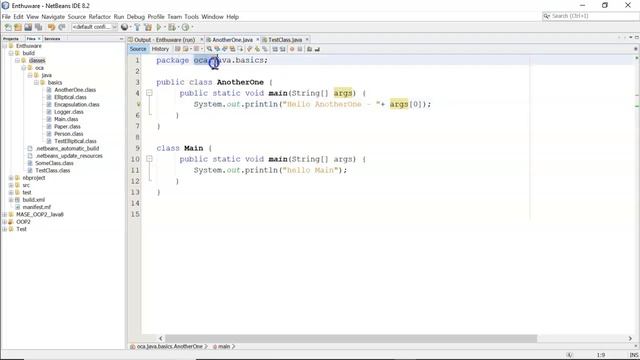
Task: Click Find Next Occurrence icon
Action: pyautogui.click(x=225, y=49)
